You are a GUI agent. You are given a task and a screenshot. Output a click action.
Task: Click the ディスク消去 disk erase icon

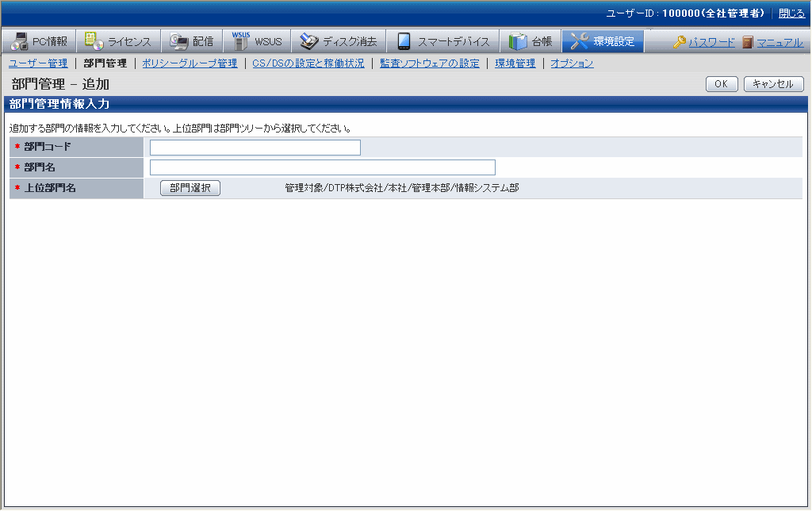tap(309, 41)
